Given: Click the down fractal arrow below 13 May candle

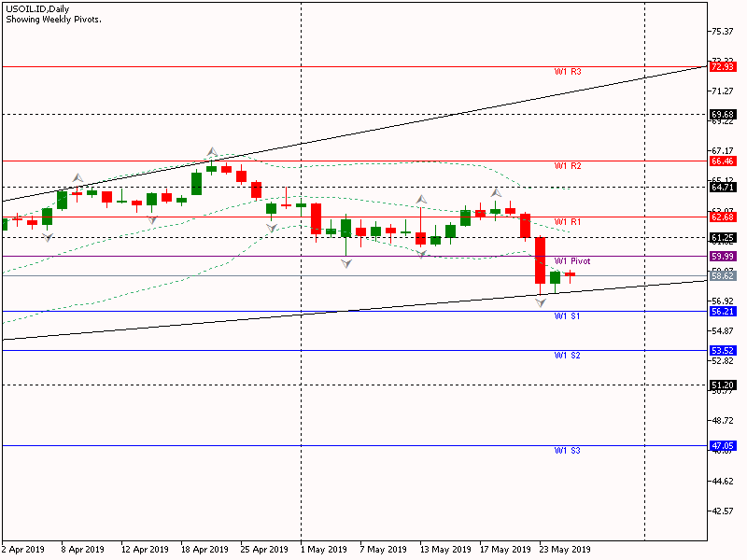Looking at the screenshot, I should (421, 254).
